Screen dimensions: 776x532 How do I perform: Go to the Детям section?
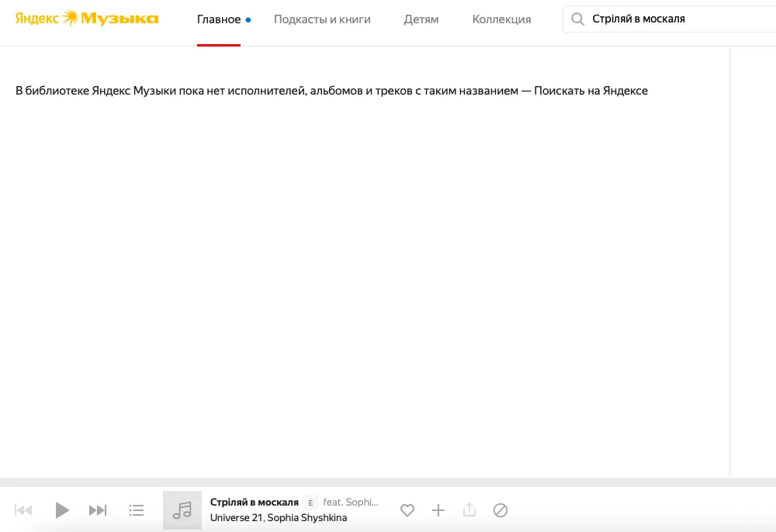point(421,19)
